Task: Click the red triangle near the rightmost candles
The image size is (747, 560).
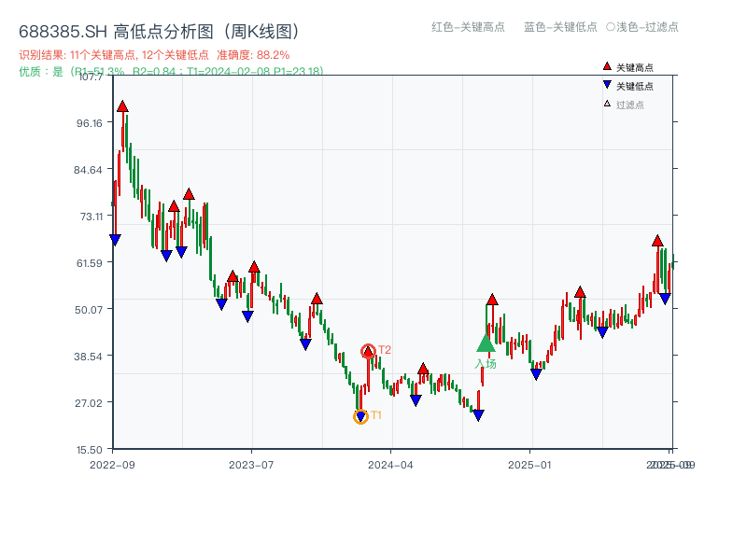Action: click(x=657, y=240)
